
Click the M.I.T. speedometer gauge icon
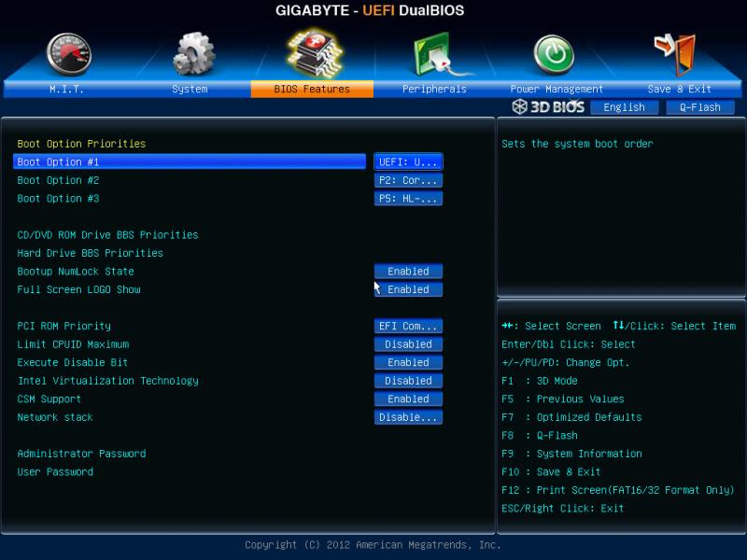69,54
